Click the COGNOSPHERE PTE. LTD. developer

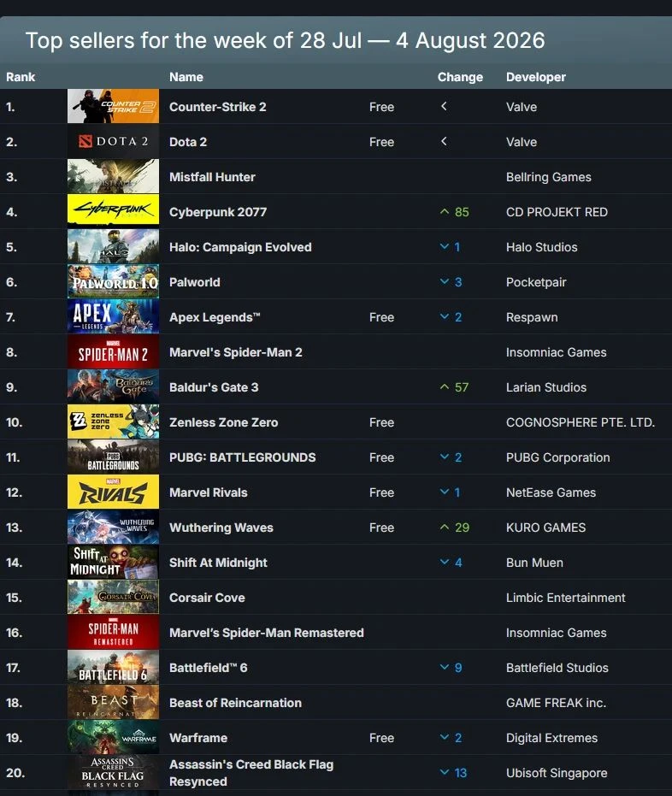(x=581, y=422)
